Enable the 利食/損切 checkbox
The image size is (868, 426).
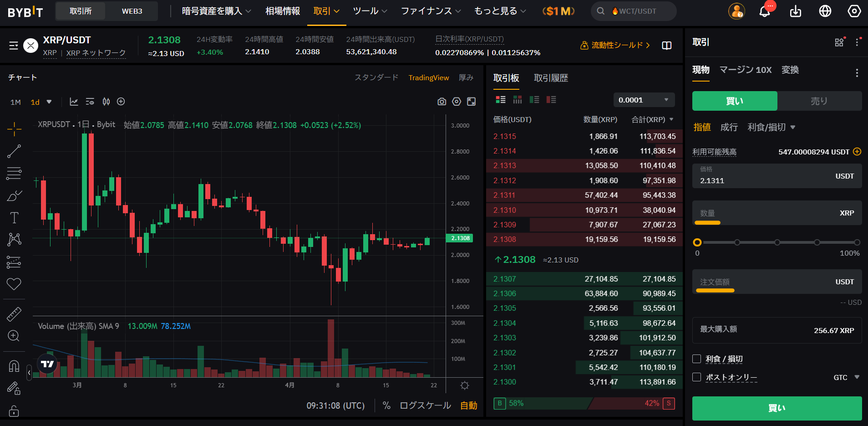pos(696,359)
